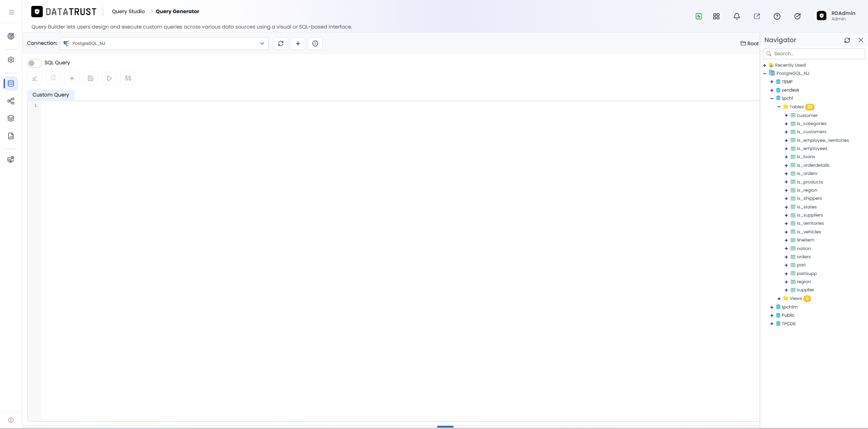Toggle the SQL Query switch
The height and width of the screenshot is (429, 868).
34,63
